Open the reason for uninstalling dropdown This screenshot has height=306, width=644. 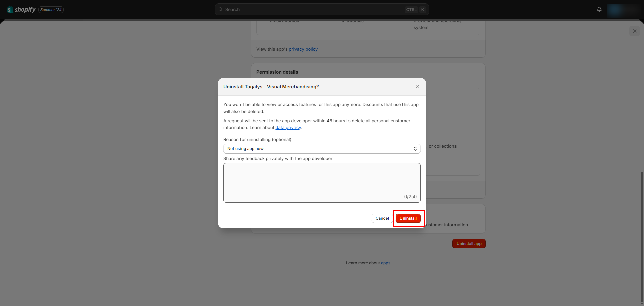tap(322, 149)
